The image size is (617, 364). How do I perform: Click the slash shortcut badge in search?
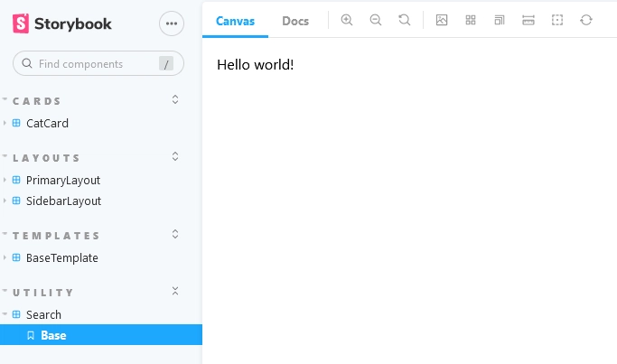point(166,63)
